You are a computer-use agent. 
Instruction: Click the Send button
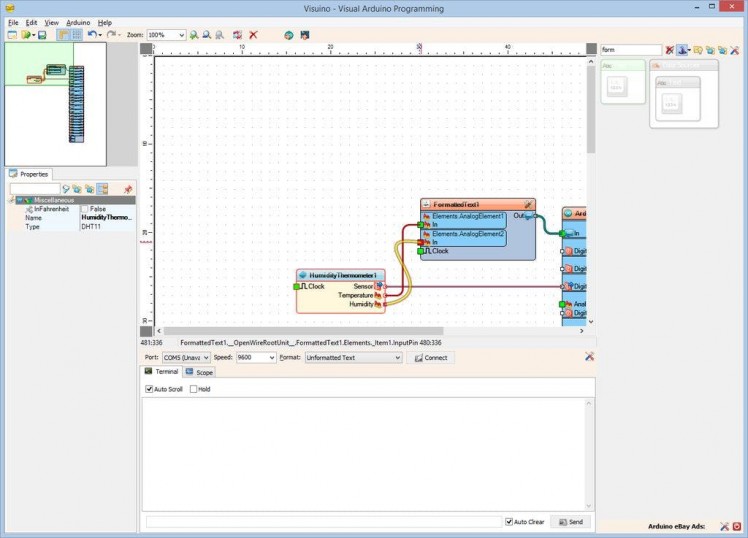[571, 522]
